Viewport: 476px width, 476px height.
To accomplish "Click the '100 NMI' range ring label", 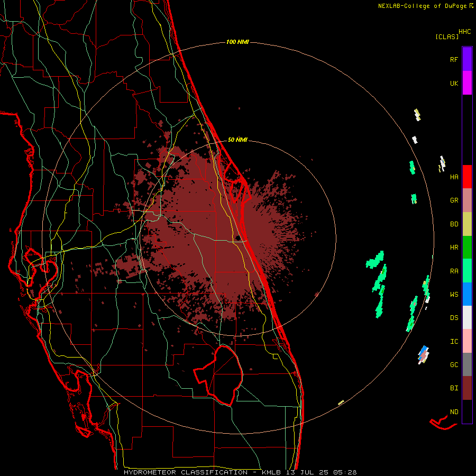I will [x=237, y=42].
